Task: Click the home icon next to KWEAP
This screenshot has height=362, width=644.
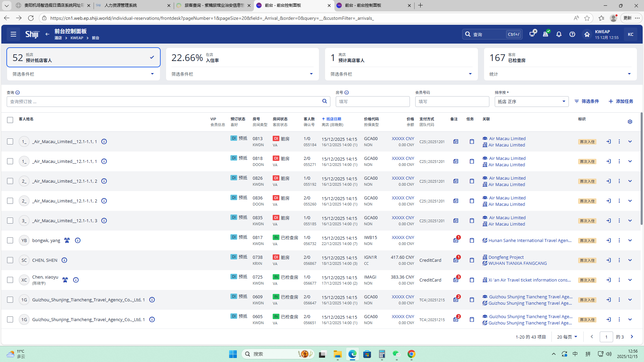Action: click(587, 34)
